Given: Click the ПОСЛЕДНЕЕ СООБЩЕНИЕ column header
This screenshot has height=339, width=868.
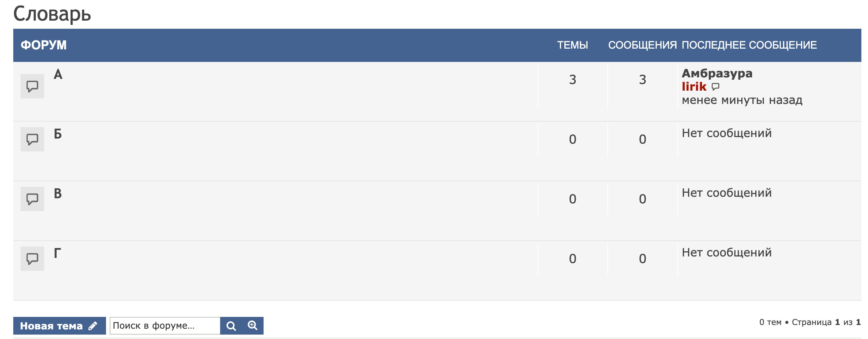Looking at the screenshot, I should [x=749, y=45].
